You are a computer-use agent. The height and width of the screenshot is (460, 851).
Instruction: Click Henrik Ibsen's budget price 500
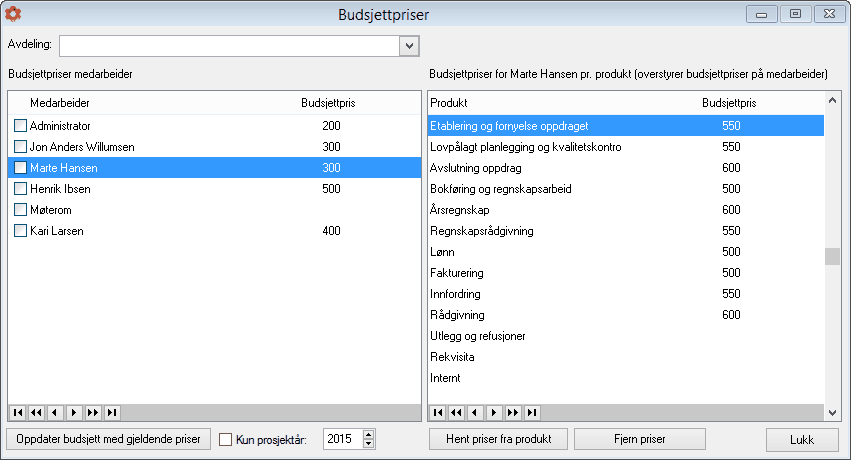(x=331, y=189)
